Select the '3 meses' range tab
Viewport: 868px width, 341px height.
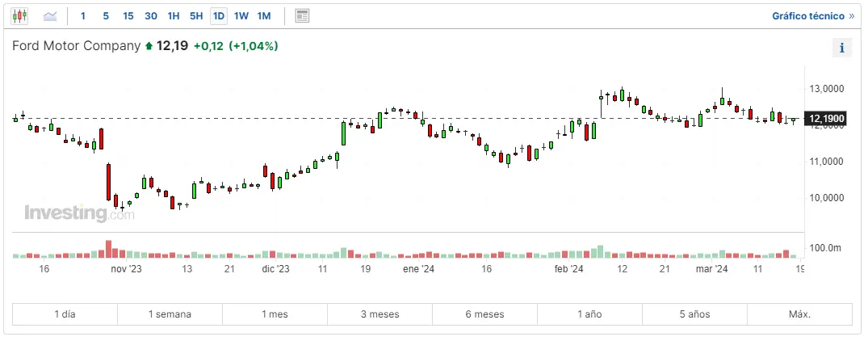[379, 314]
